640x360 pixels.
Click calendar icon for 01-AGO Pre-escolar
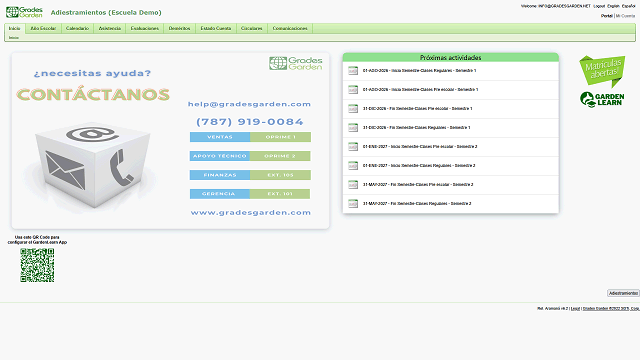[353, 89]
